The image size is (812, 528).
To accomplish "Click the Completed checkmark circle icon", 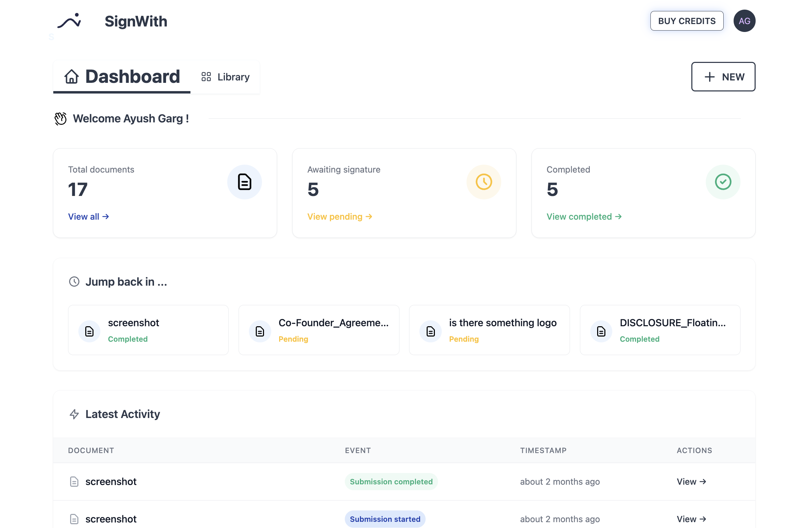I will pyautogui.click(x=723, y=182).
